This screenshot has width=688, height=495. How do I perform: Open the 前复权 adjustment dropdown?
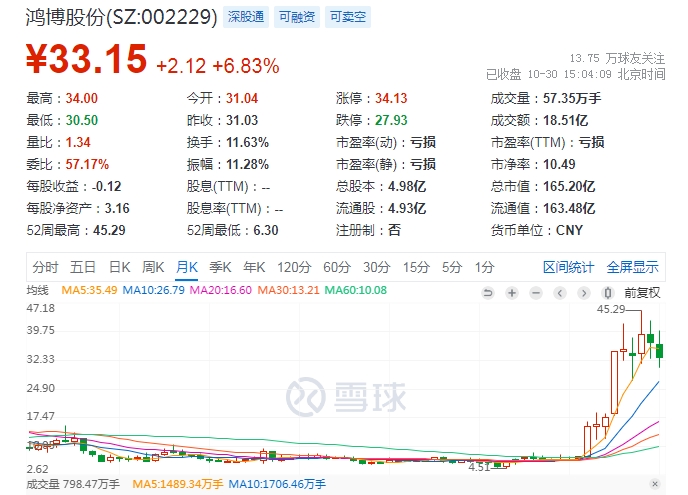(x=642, y=293)
